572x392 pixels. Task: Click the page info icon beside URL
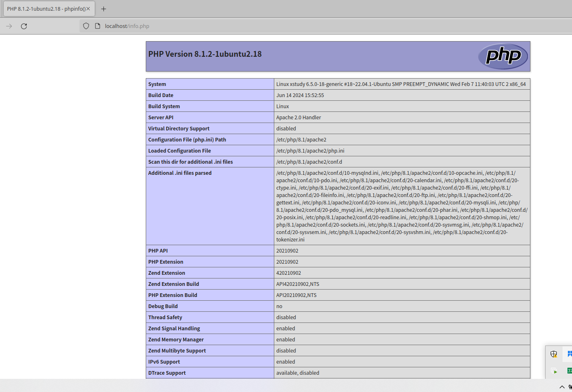[98, 26]
